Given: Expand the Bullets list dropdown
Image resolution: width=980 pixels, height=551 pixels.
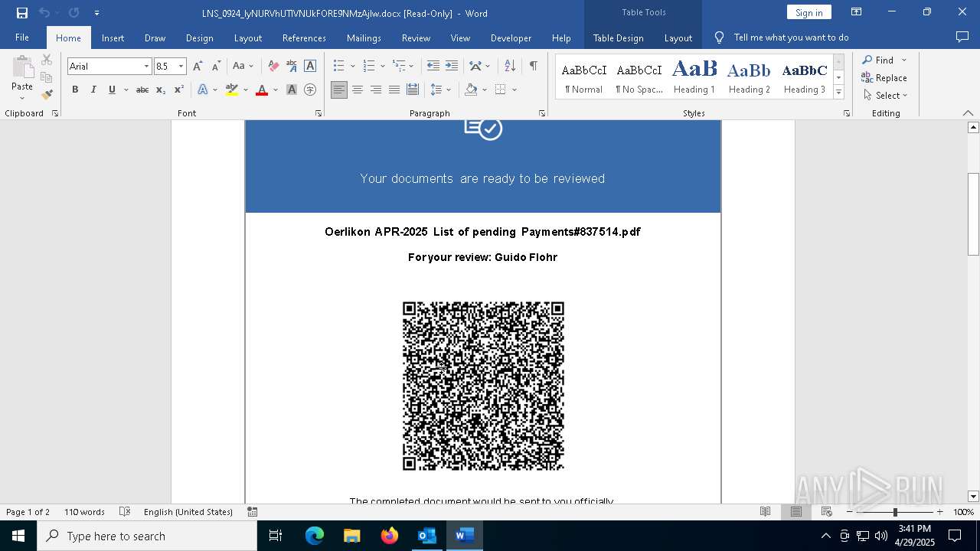Looking at the screenshot, I should click(352, 67).
